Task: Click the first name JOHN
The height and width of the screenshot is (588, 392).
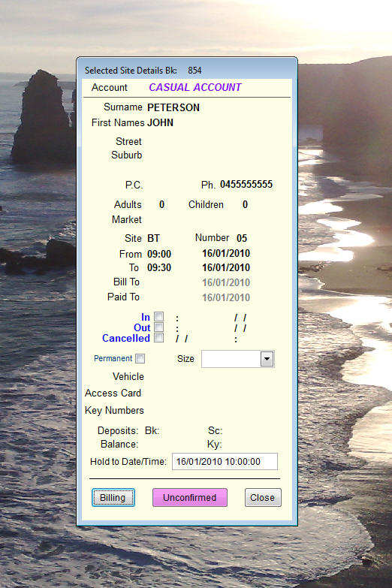Action: (160, 122)
